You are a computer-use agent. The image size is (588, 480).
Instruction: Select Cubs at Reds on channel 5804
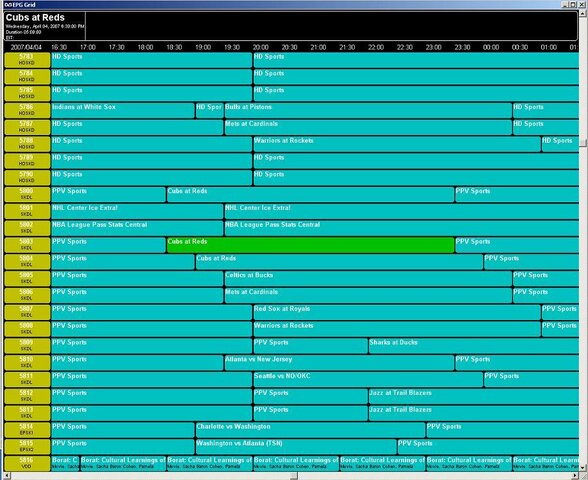pyautogui.click(x=339, y=262)
